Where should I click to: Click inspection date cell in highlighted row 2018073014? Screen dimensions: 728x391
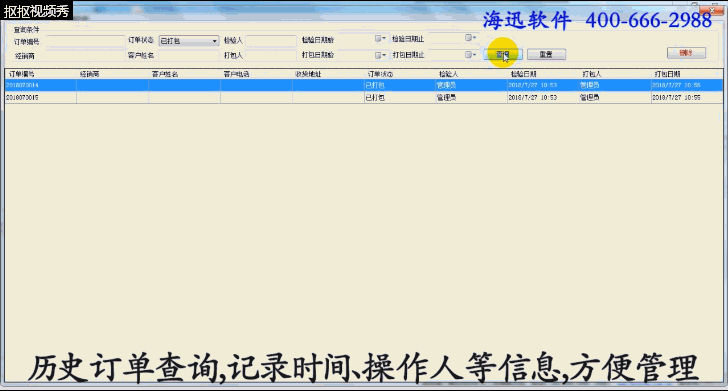click(543, 85)
